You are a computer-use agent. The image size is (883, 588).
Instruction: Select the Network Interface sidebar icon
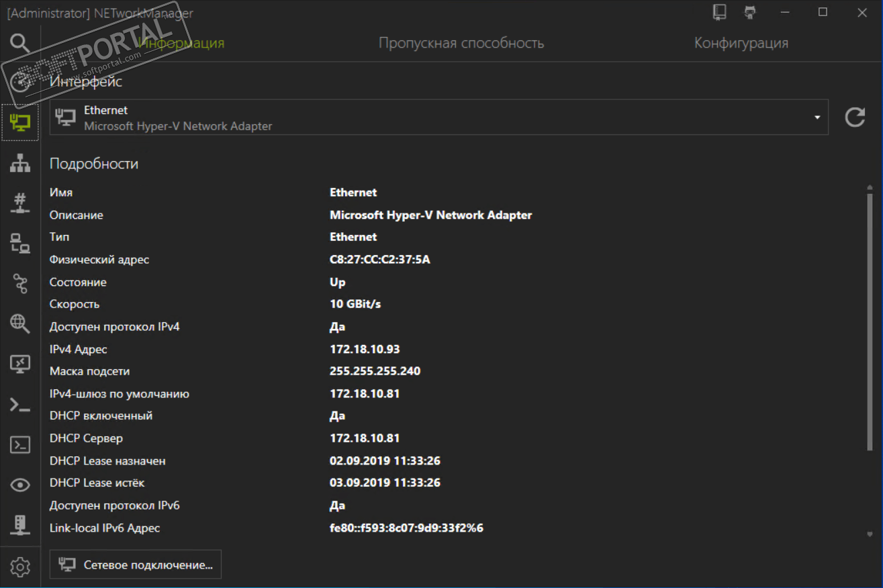[20, 122]
